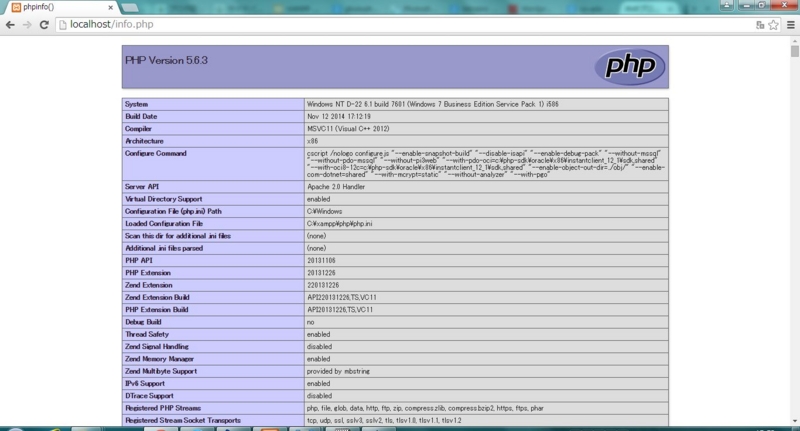Select Loaded Configuration File php.ini path
Screen dimensions: 800x431
tap(339, 223)
